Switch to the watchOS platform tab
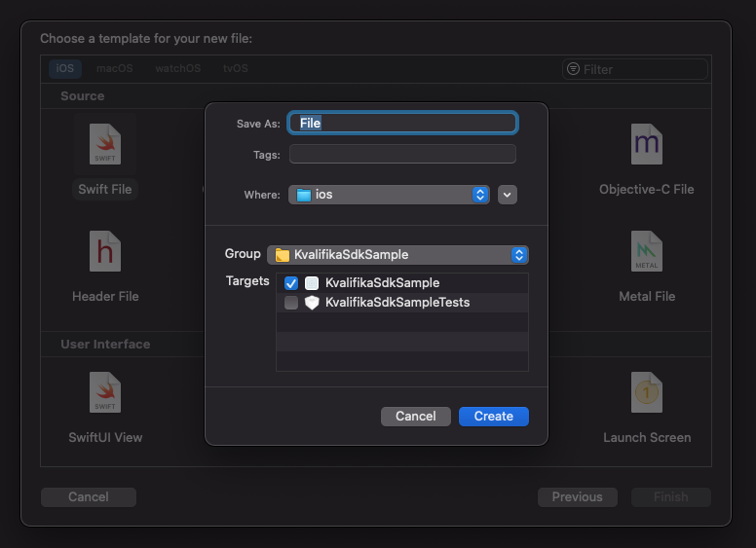This screenshot has width=756, height=548. click(178, 68)
